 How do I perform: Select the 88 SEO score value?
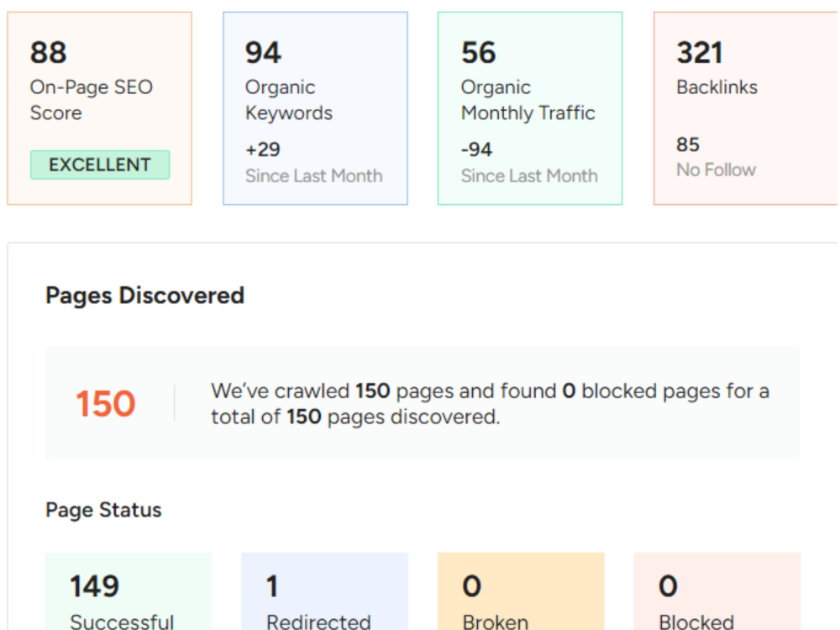tap(48, 52)
